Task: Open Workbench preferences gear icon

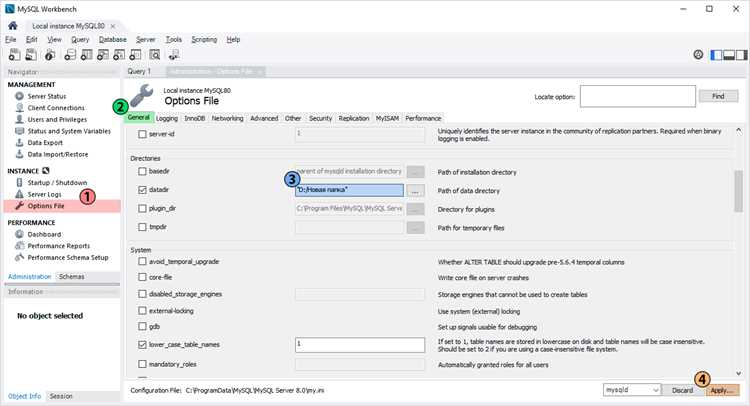Action: pos(698,55)
